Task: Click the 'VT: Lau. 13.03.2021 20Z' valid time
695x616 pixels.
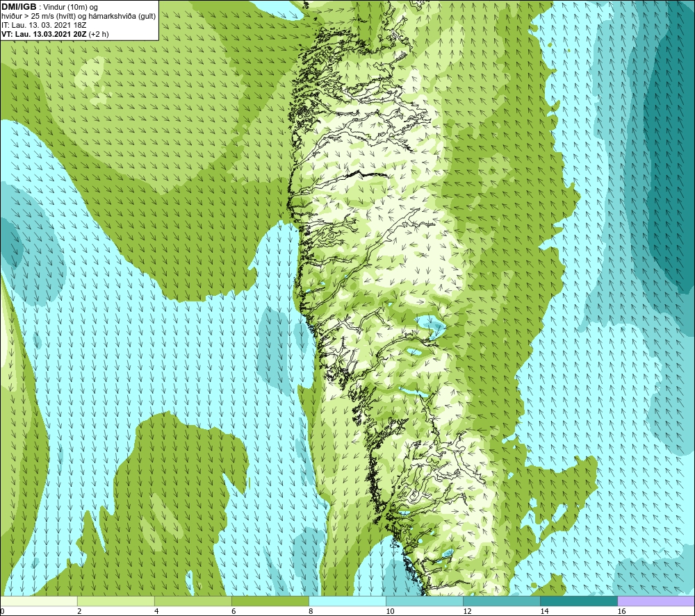Action: (44, 34)
